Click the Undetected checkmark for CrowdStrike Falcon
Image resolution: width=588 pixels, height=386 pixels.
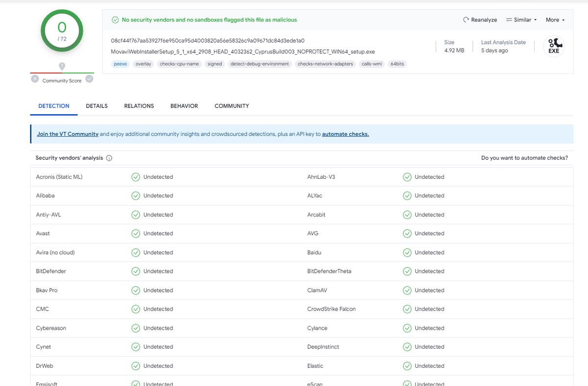(406, 309)
